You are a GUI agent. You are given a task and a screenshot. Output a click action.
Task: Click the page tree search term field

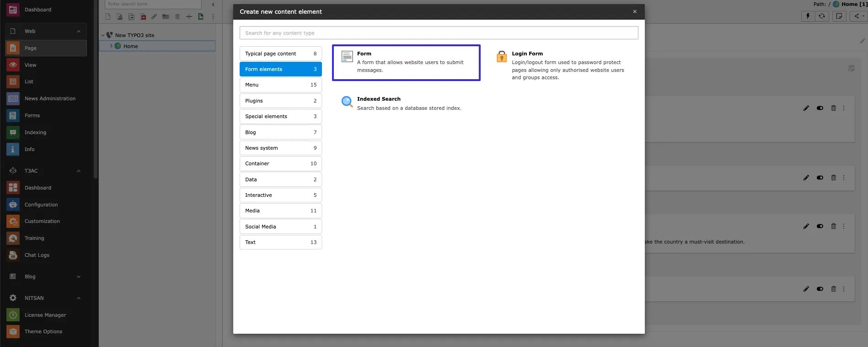tap(153, 4)
